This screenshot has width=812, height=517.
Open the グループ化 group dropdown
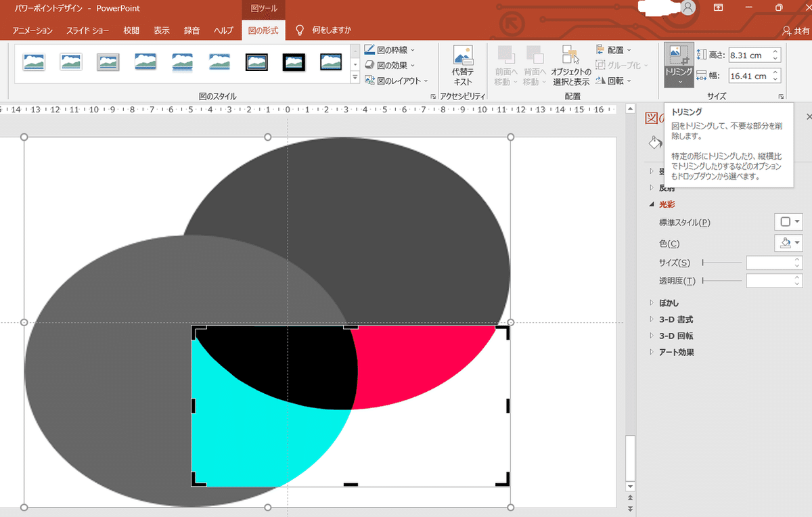tap(622, 66)
